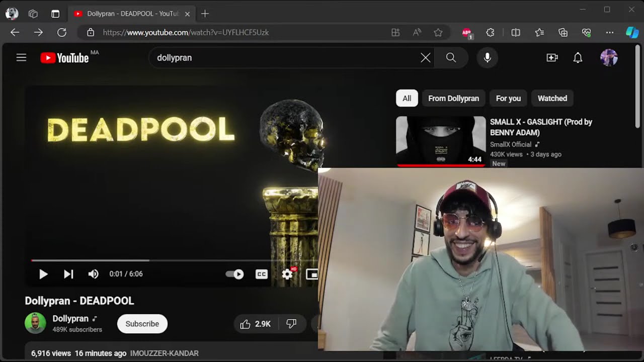
Task: Toggle the autoplay switch in player
Action: pyautogui.click(x=234, y=274)
